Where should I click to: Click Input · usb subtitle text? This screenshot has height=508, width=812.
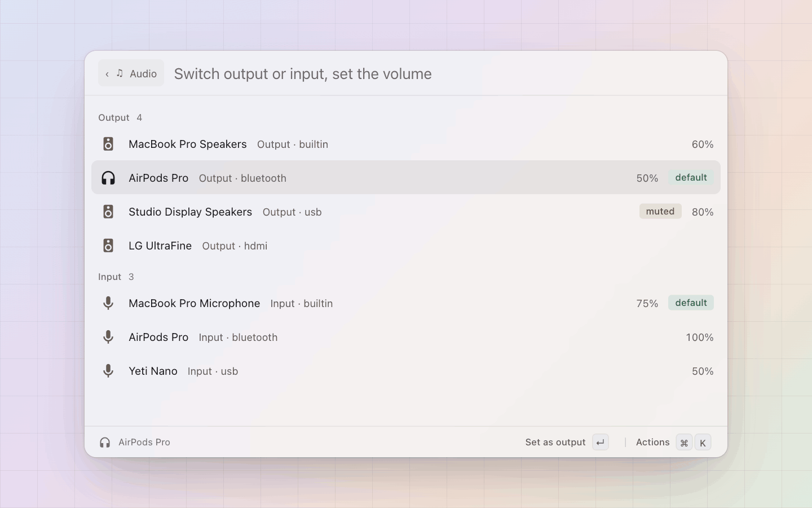213,371
